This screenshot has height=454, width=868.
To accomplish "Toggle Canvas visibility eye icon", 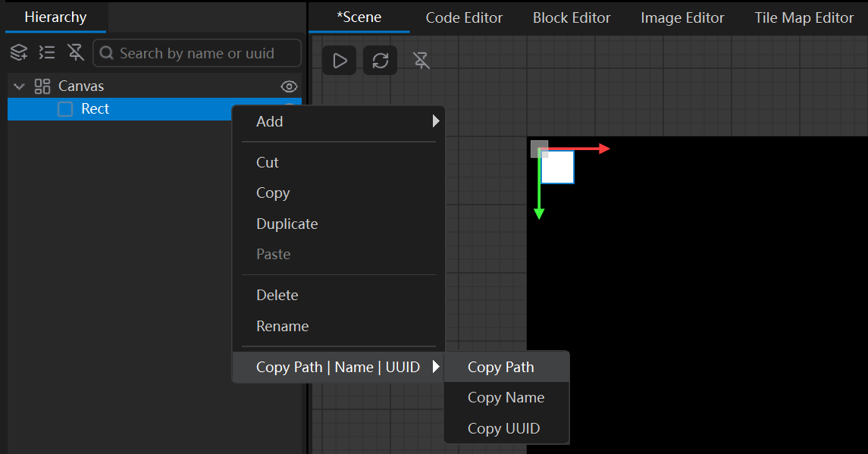I will [x=289, y=86].
